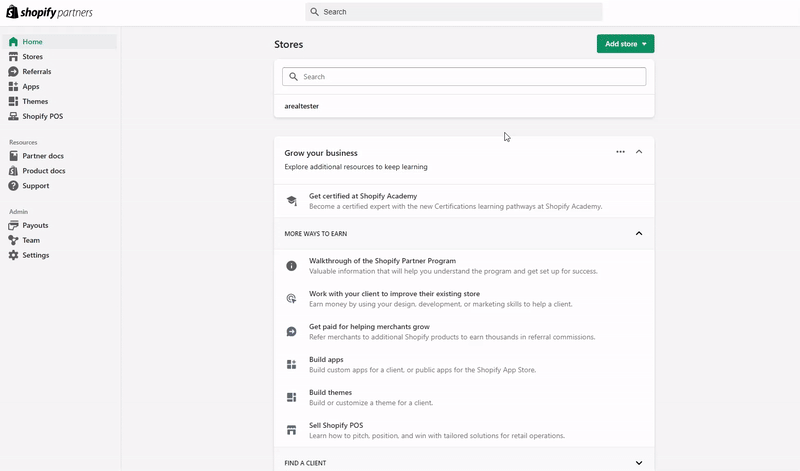Open the arealtester store
The width and height of the screenshot is (800, 471).
[x=464, y=106]
